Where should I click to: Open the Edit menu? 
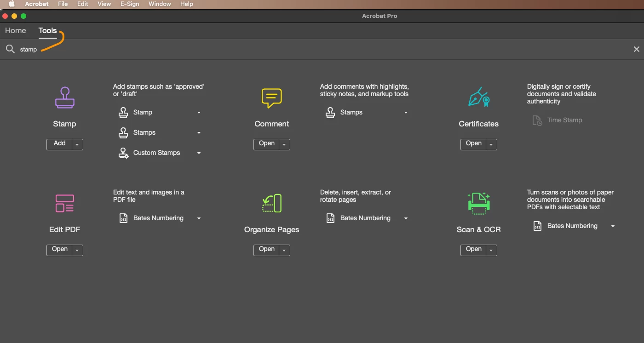pos(83,4)
